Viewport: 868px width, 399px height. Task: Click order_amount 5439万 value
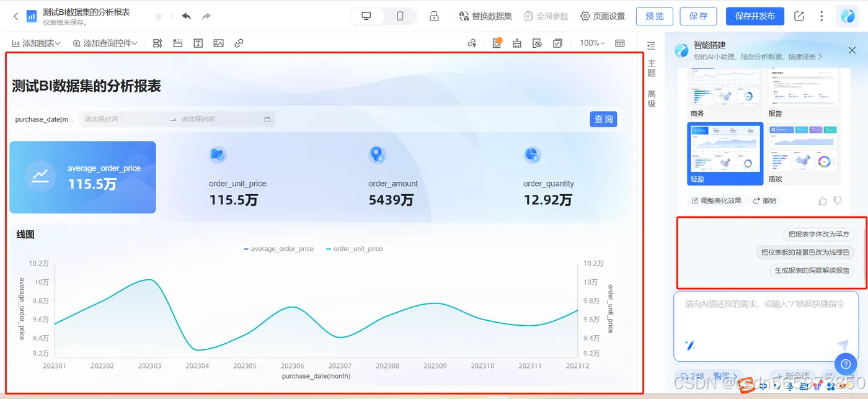point(391,200)
